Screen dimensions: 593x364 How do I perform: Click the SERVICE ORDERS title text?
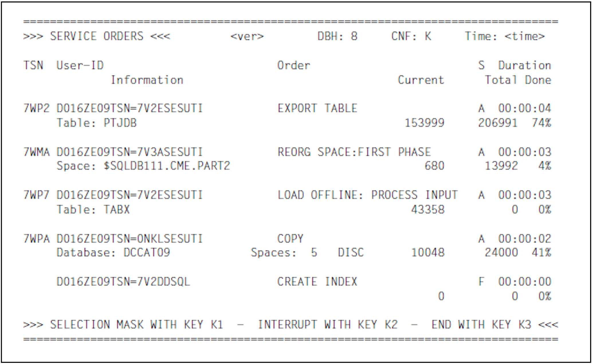point(97,36)
